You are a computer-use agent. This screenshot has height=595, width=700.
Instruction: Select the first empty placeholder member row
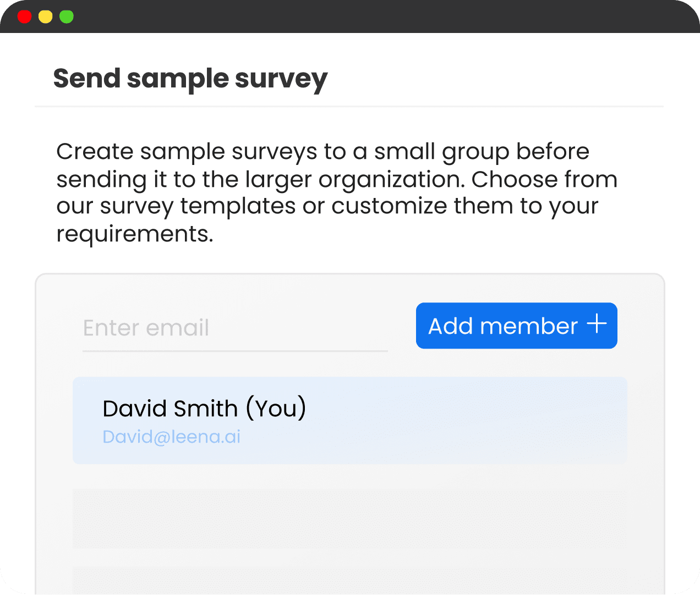pyautogui.click(x=350, y=519)
